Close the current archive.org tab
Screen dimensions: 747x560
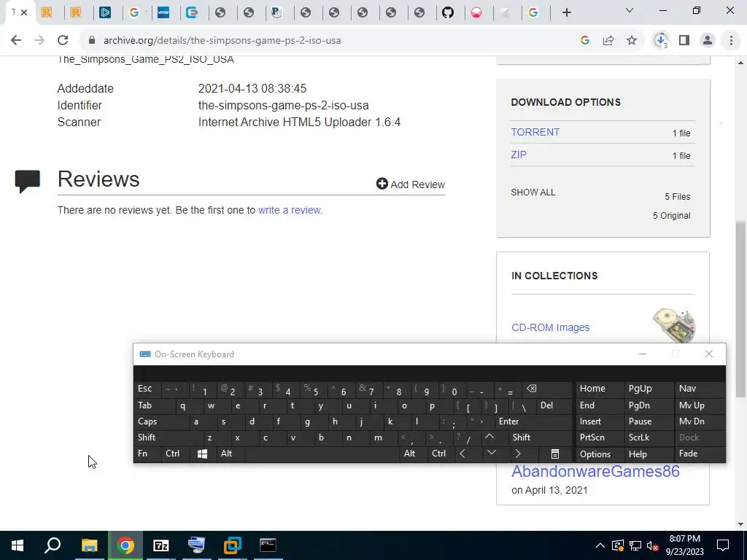pos(24,12)
